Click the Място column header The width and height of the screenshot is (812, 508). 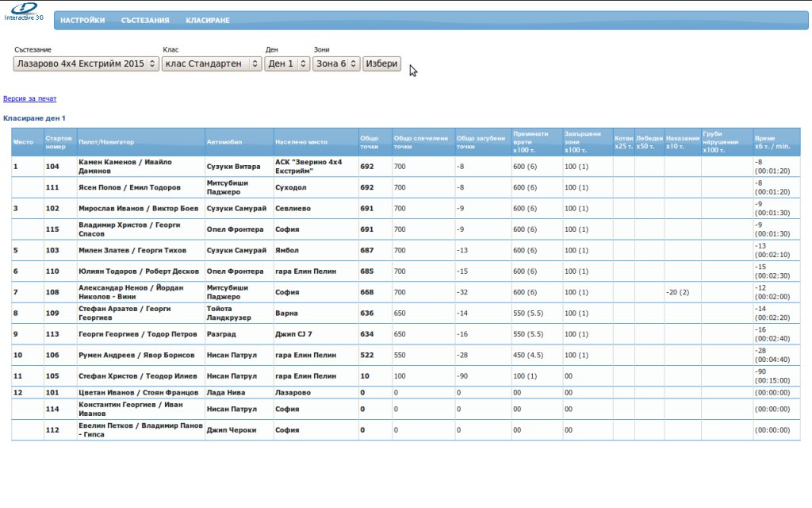tap(23, 142)
